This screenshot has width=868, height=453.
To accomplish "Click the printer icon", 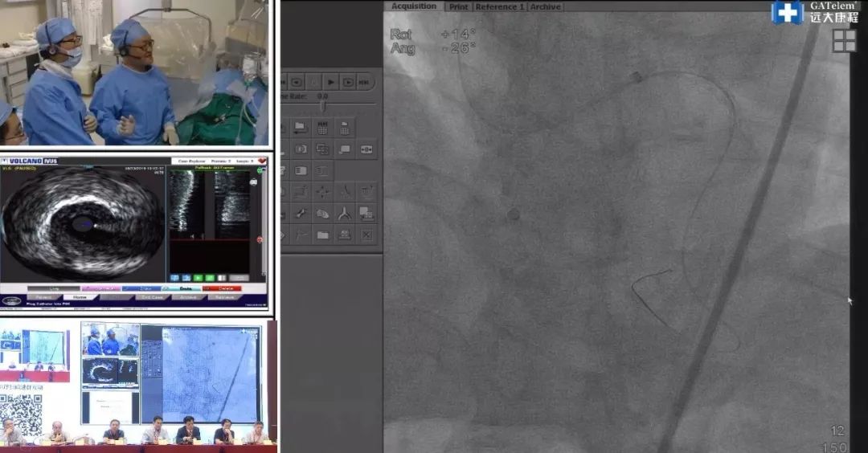I will tap(345, 235).
